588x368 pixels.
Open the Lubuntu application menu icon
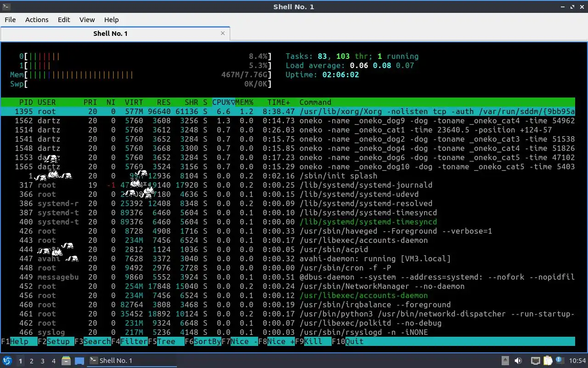(7, 361)
